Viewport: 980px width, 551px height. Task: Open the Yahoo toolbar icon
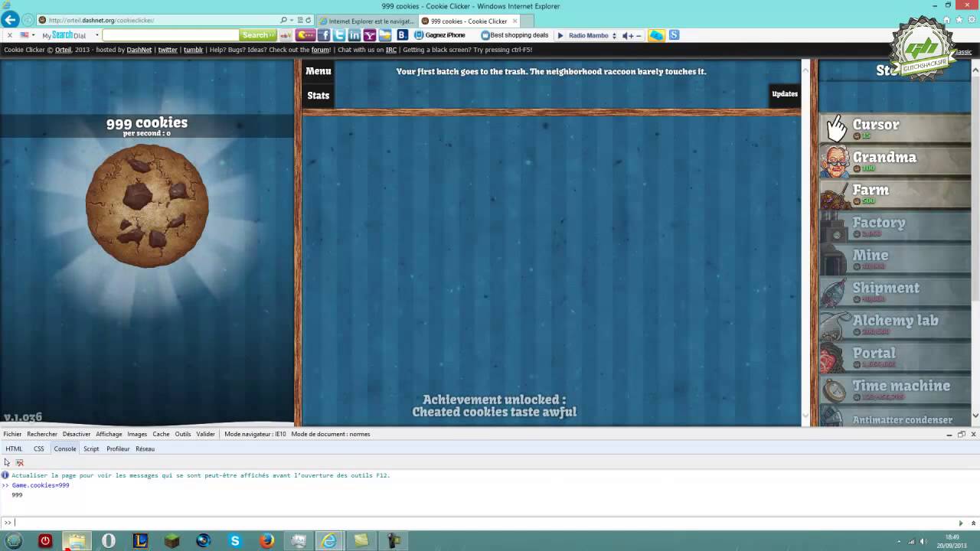[x=370, y=35]
